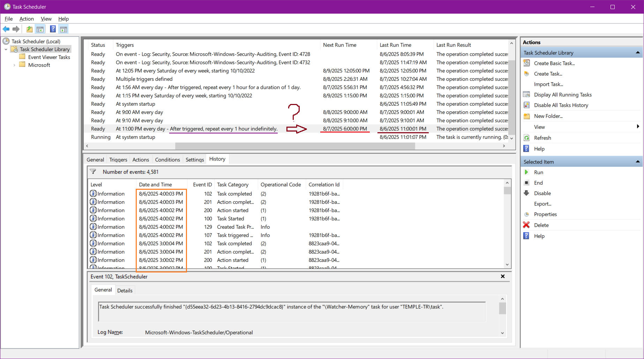Image resolution: width=644 pixels, height=359 pixels.
Task: Open the View menu in menu bar
Action: point(46,19)
